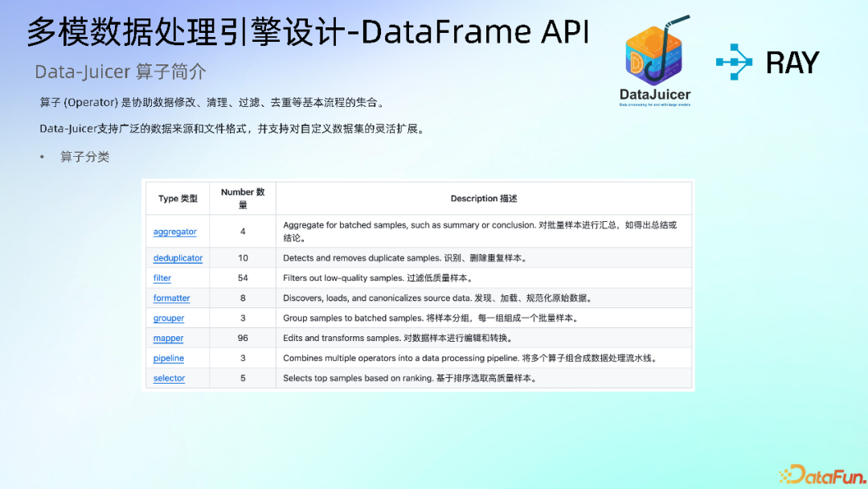The width and height of the screenshot is (868, 489).
Task: Open the formatter operator link
Action: pos(171,298)
